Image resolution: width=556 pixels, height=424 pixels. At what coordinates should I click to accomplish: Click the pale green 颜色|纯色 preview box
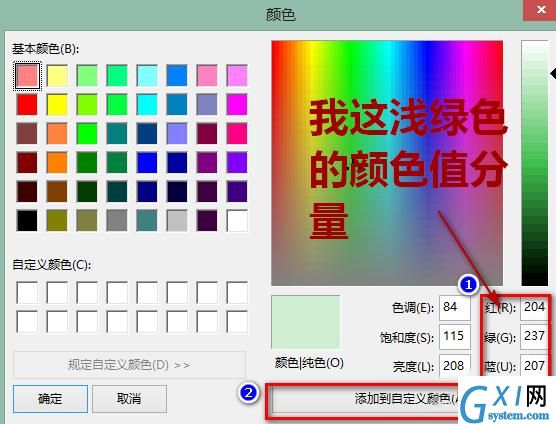[x=306, y=322]
